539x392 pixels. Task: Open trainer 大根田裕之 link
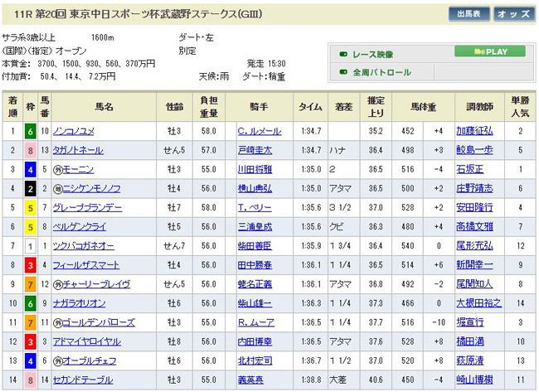click(x=478, y=303)
